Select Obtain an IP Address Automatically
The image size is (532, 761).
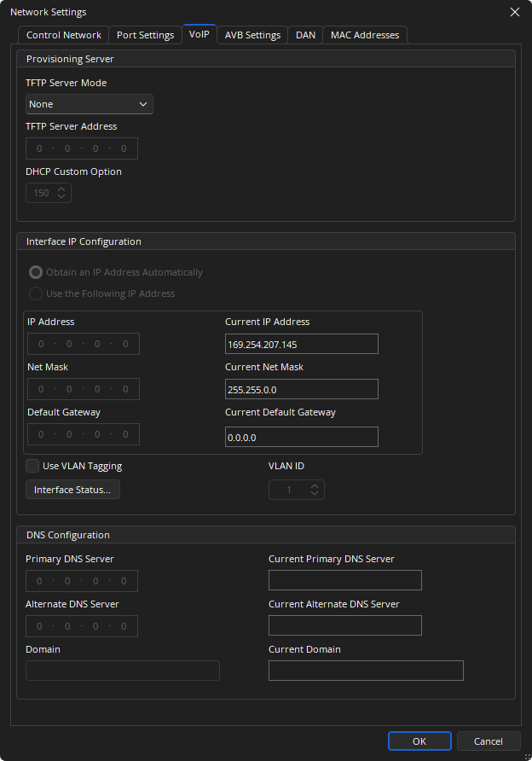(x=37, y=273)
